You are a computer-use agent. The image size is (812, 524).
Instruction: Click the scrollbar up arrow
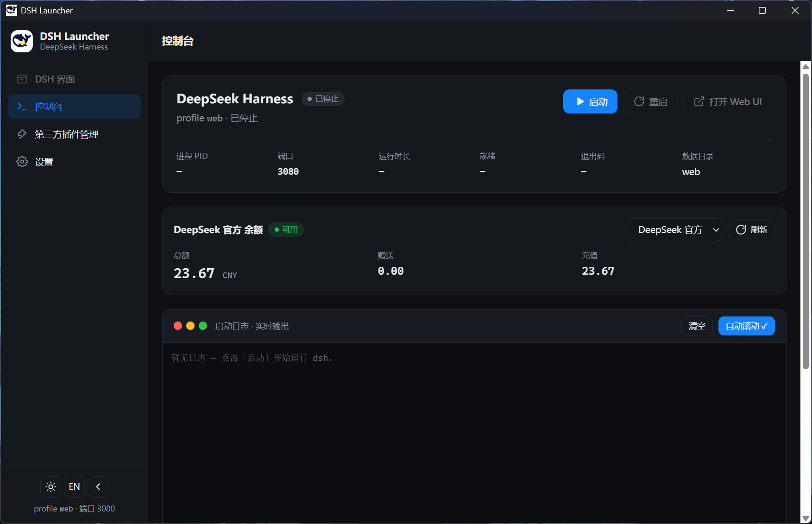point(806,67)
